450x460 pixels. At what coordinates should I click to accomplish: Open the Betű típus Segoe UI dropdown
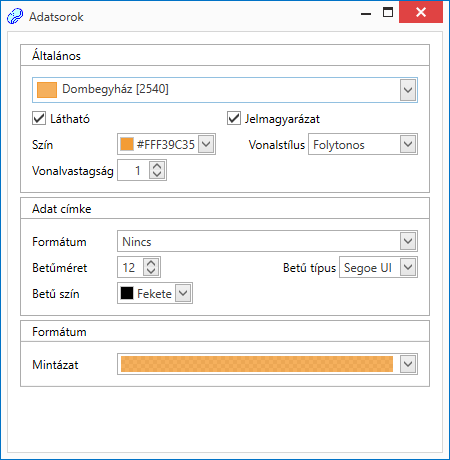pyautogui.click(x=408, y=267)
